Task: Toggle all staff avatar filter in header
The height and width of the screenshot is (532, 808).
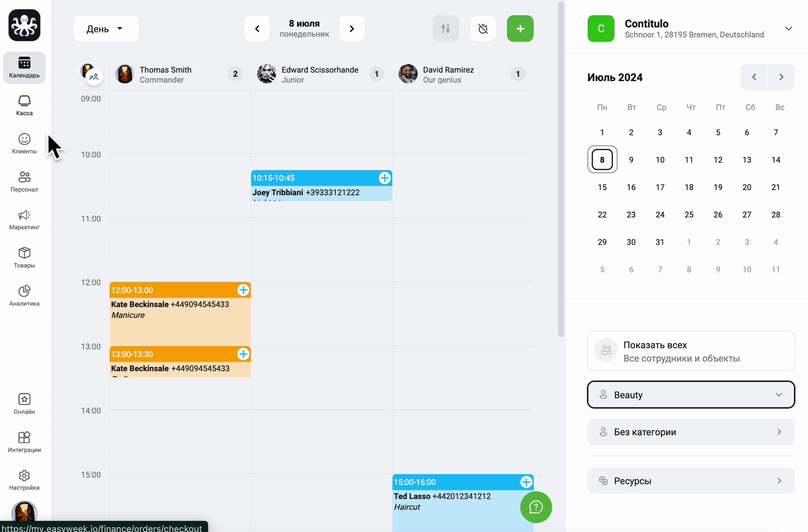Action: pyautogui.click(x=91, y=73)
